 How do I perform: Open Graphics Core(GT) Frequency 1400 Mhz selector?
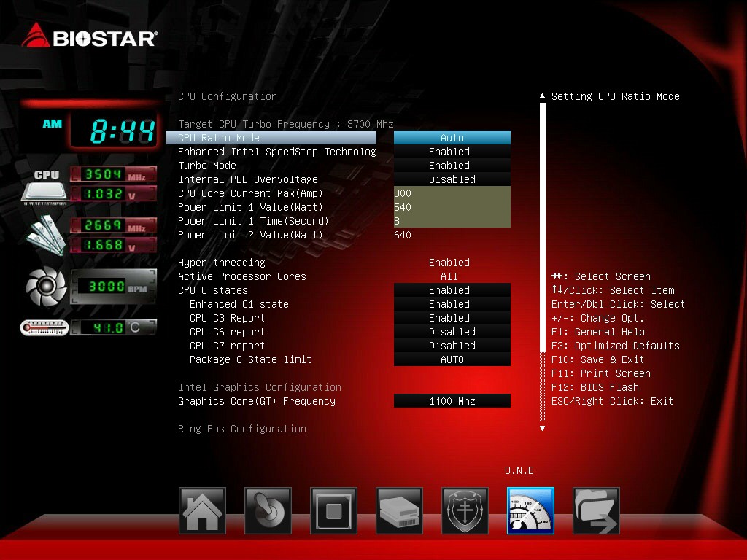tap(452, 401)
